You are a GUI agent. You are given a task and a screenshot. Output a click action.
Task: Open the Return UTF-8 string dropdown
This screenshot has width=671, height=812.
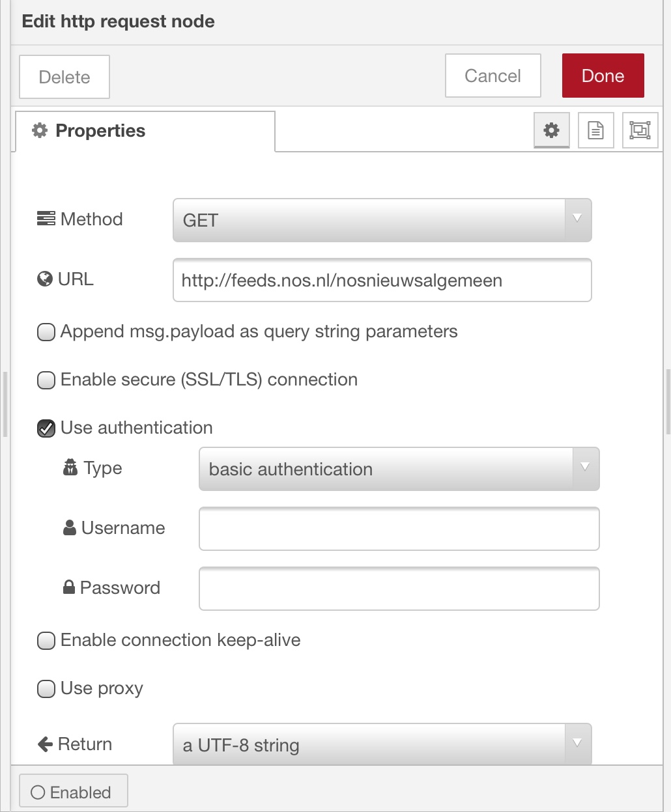pos(382,745)
